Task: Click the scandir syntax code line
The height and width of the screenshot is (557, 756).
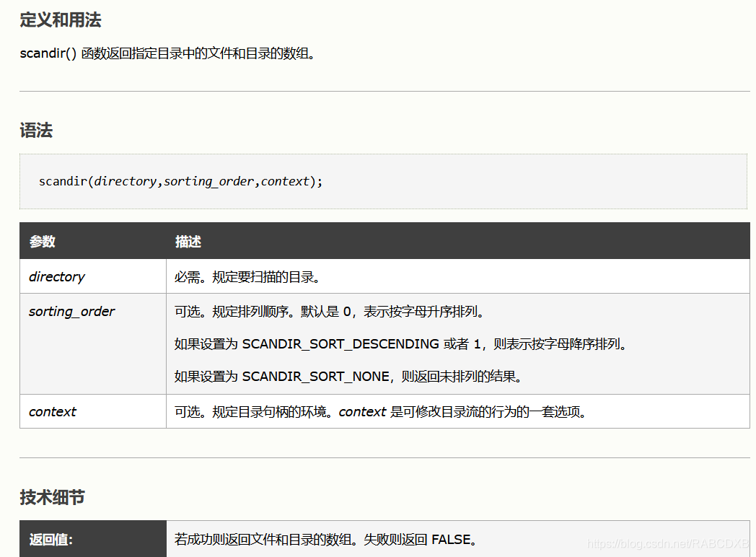Action: [180, 181]
